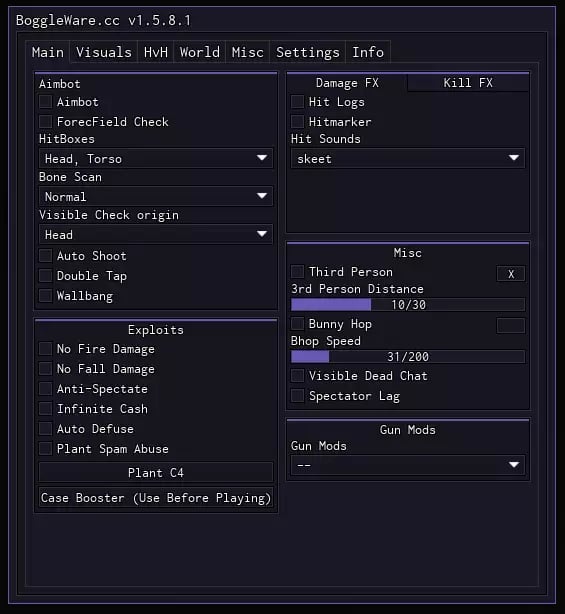Screen dimensions: 565x614
Task: Click the Bhop Speed slider
Action: coord(408,357)
